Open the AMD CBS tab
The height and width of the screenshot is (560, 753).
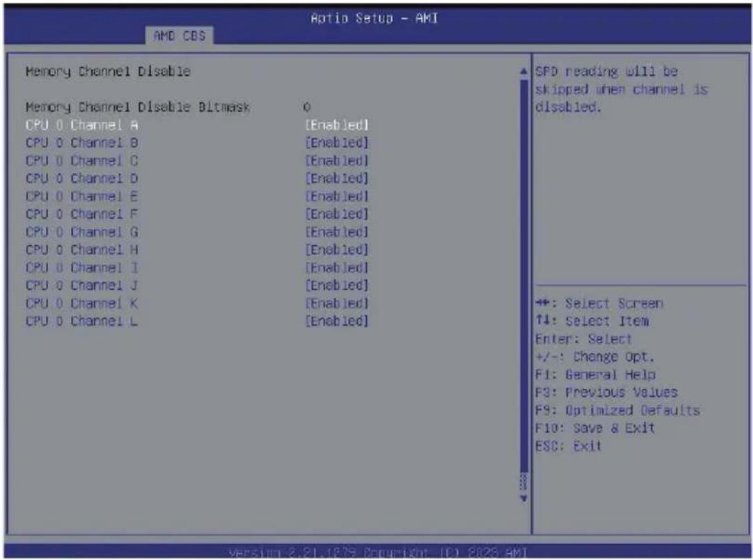coord(180,35)
